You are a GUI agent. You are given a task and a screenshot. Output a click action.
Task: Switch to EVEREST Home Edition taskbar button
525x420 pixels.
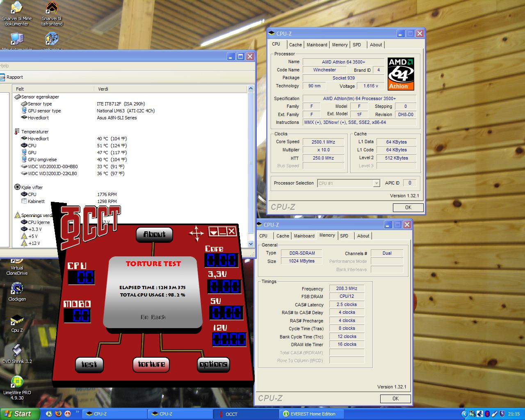point(313,414)
